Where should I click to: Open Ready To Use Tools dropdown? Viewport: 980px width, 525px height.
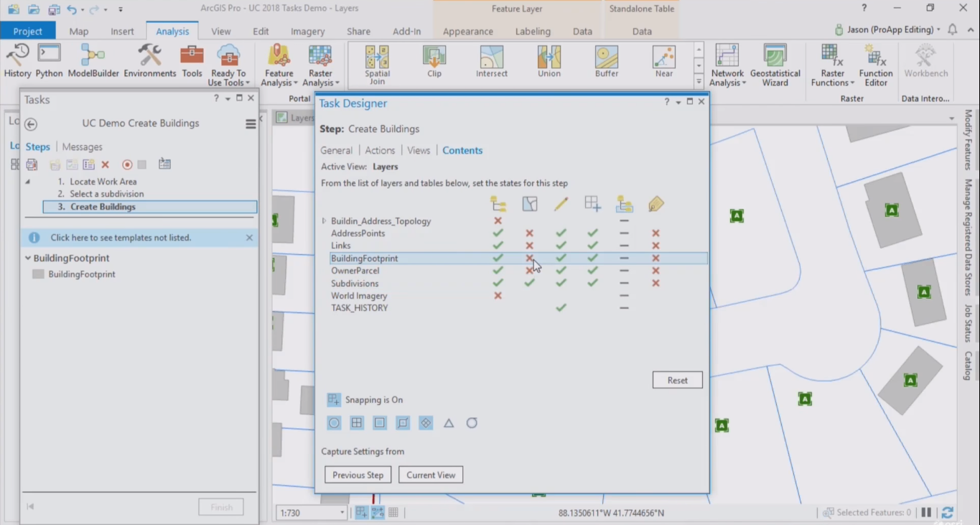tap(228, 65)
